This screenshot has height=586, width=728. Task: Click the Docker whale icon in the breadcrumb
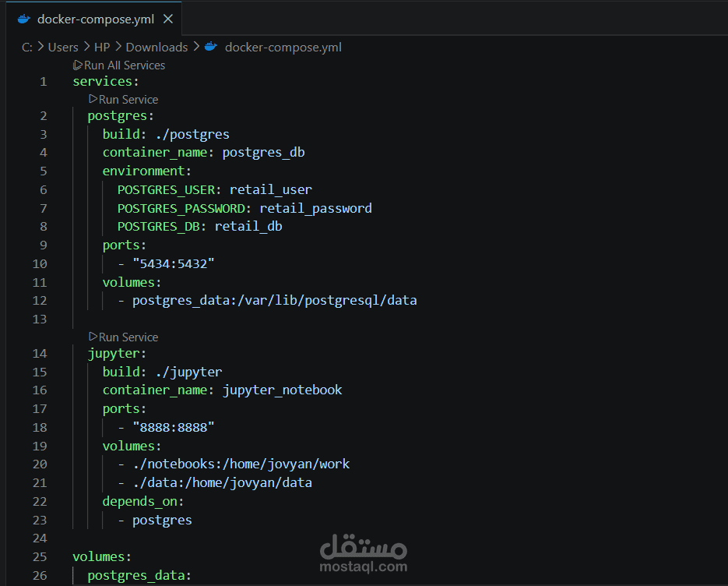tap(211, 47)
